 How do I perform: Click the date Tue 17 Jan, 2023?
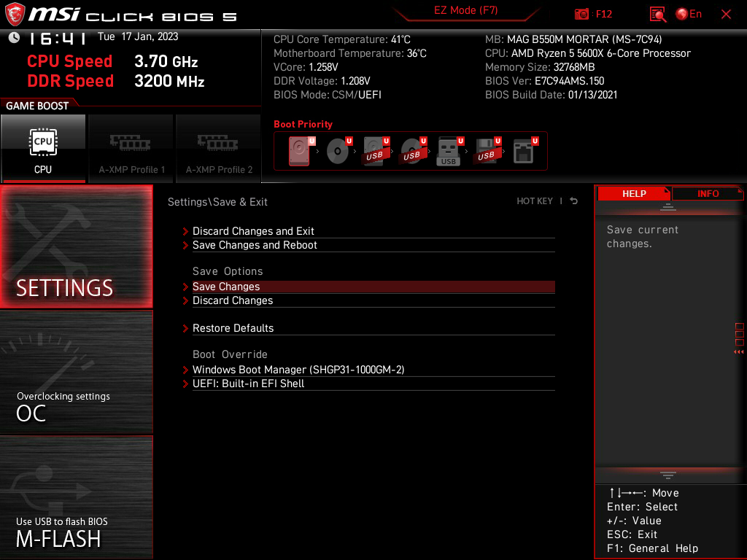pyautogui.click(x=138, y=36)
